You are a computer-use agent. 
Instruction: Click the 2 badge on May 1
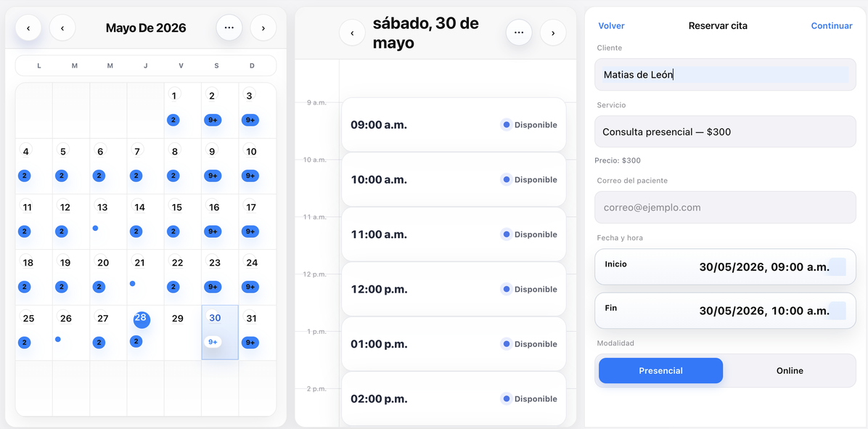tap(173, 120)
